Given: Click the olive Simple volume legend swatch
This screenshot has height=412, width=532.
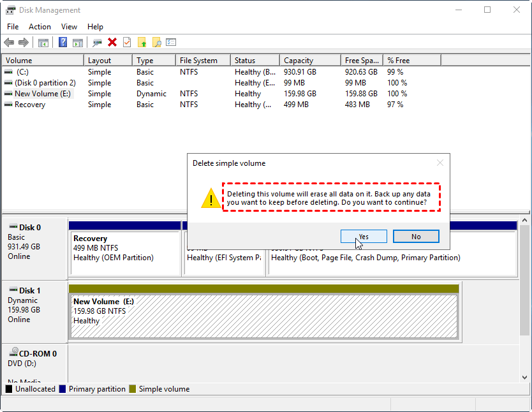Looking at the screenshot, I should click(132, 388).
